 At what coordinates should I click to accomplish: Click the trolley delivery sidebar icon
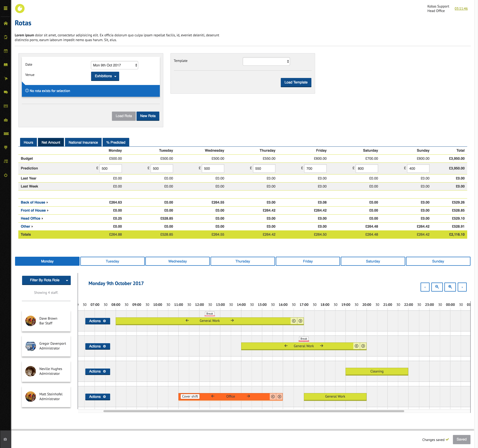tap(6, 78)
